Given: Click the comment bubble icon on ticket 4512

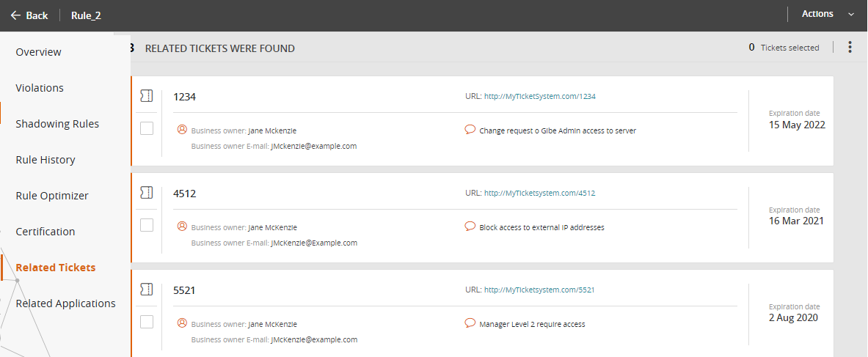Looking at the screenshot, I should (x=470, y=227).
